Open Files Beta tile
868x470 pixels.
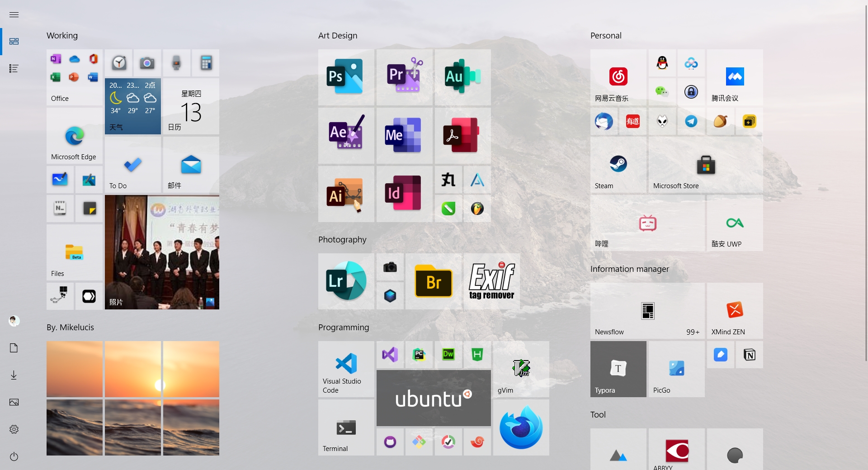click(74, 252)
